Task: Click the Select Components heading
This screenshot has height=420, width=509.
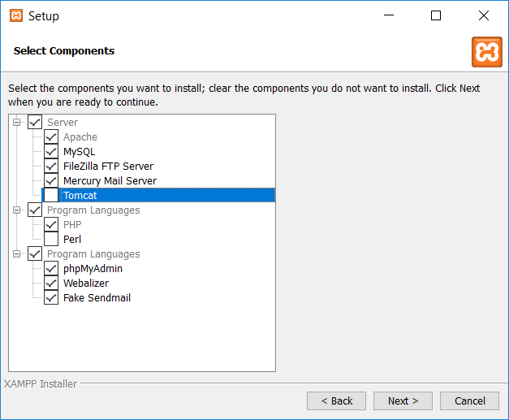Action: 64,51
